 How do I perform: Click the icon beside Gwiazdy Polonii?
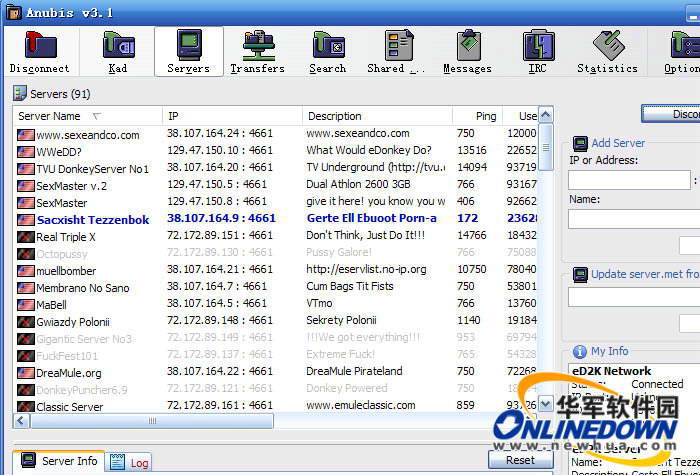click(25, 322)
